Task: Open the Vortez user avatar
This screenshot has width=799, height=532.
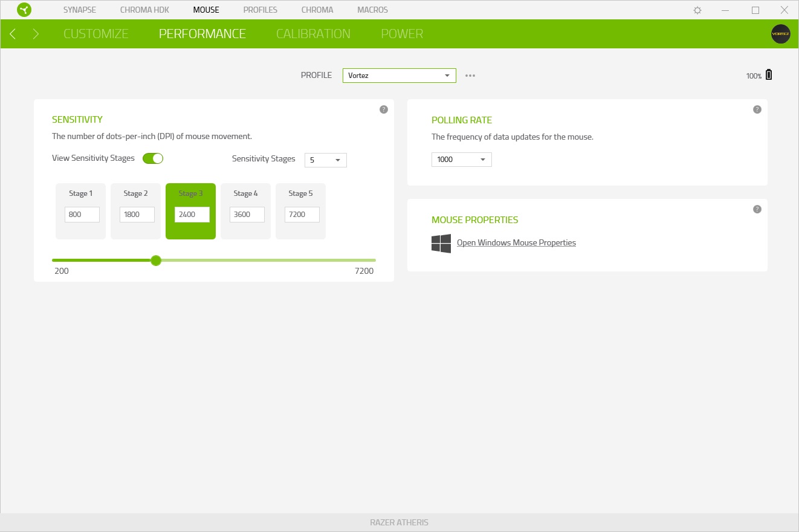Action: 780,34
